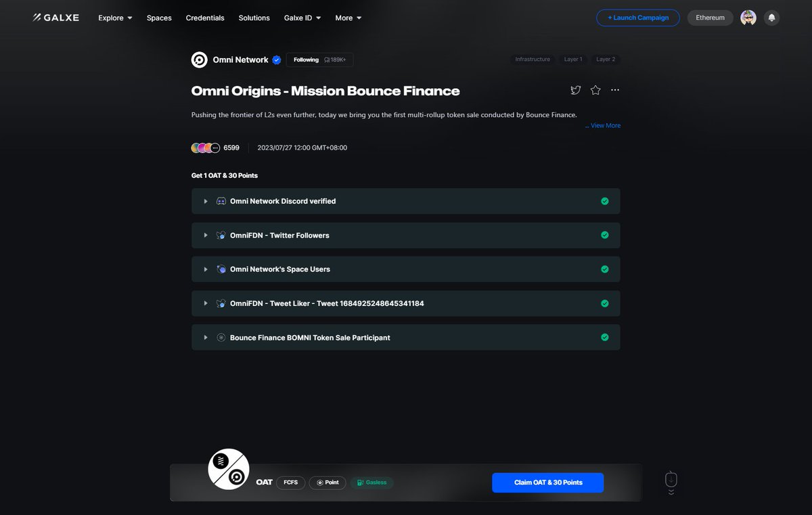Open Solutions in the nav bar
This screenshot has height=515, width=812.
pyautogui.click(x=254, y=18)
